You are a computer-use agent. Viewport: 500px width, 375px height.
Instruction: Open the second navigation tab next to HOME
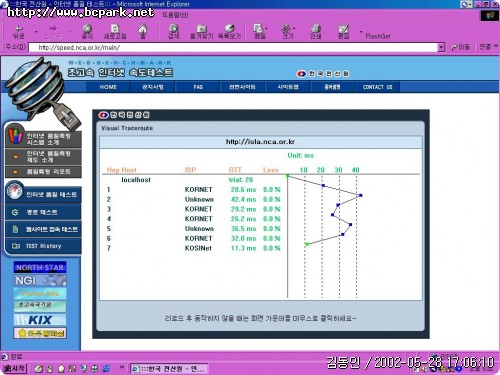pos(153,87)
